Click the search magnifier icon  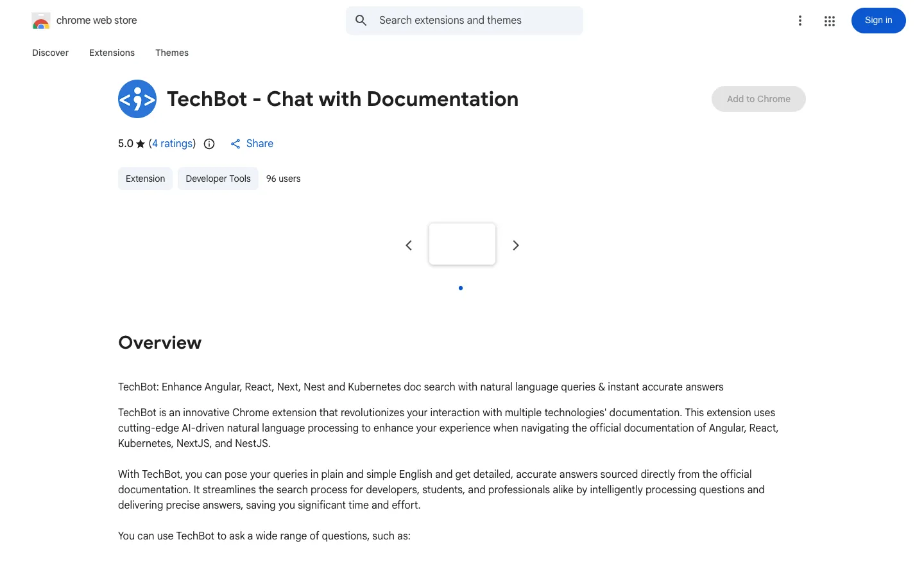click(x=361, y=21)
